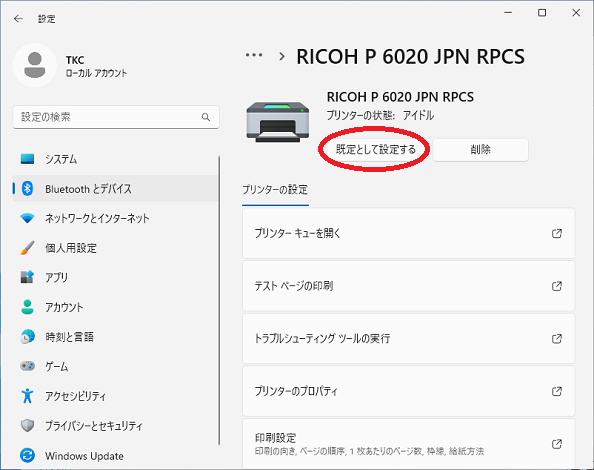
Task: Click the Bluetooth icon in sidebar
Action: [x=27, y=188]
